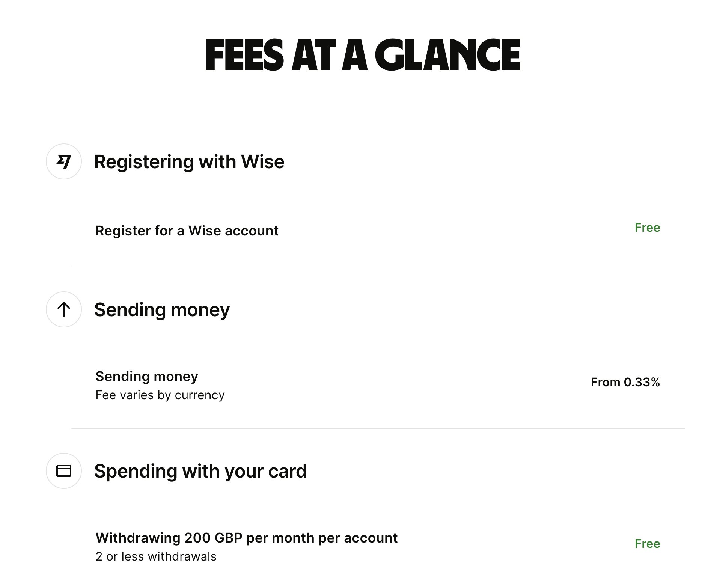Select the FEES AT A GLANCE heading
717x588 pixels.
(x=363, y=55)
